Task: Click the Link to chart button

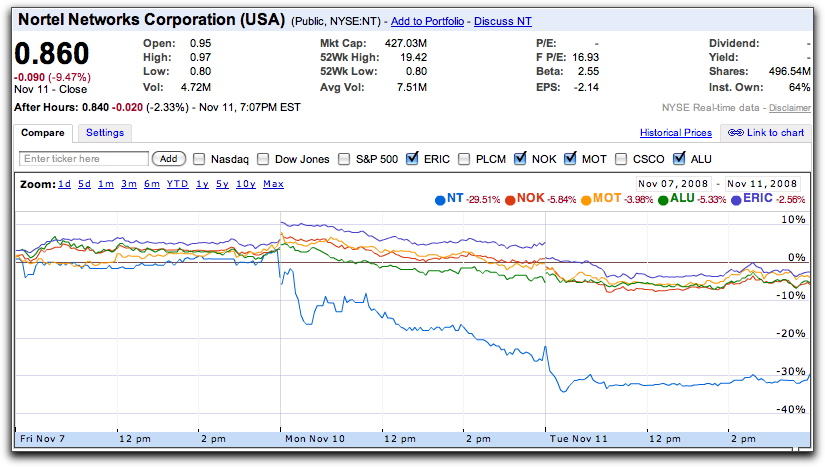Action: (766, 133)
